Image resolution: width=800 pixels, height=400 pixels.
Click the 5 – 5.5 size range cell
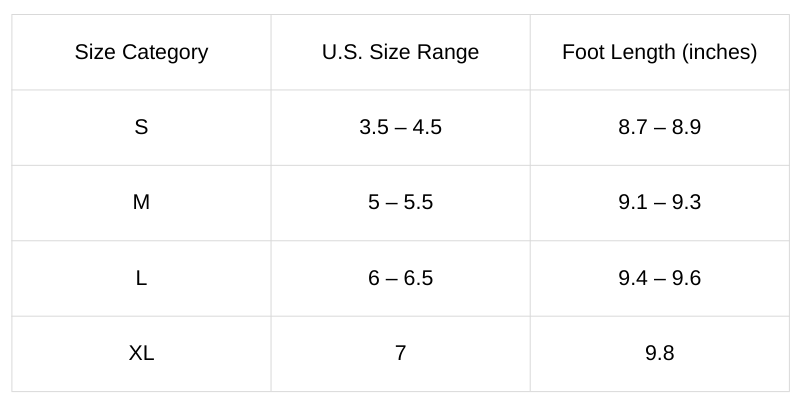pos(401,203)
